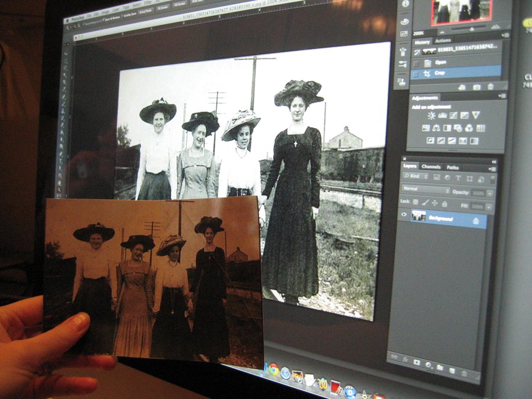Screen dimensions: 532x399
Task: Toggle the adjustment layer filter
Action: click(x=447, y=177)
